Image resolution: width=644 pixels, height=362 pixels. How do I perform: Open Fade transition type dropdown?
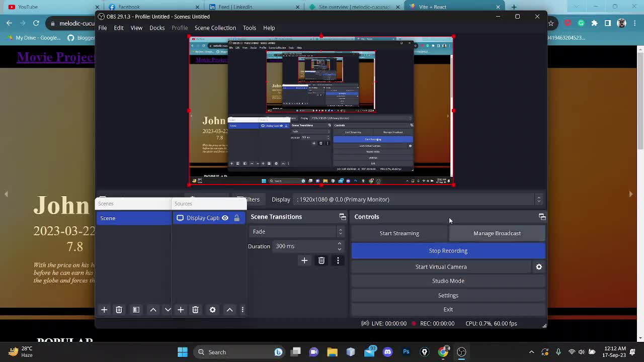click(297, 231)
